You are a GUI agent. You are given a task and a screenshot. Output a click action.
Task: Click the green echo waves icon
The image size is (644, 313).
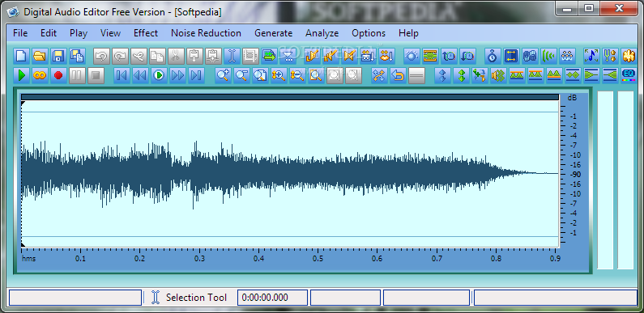(x=548, y=56)
